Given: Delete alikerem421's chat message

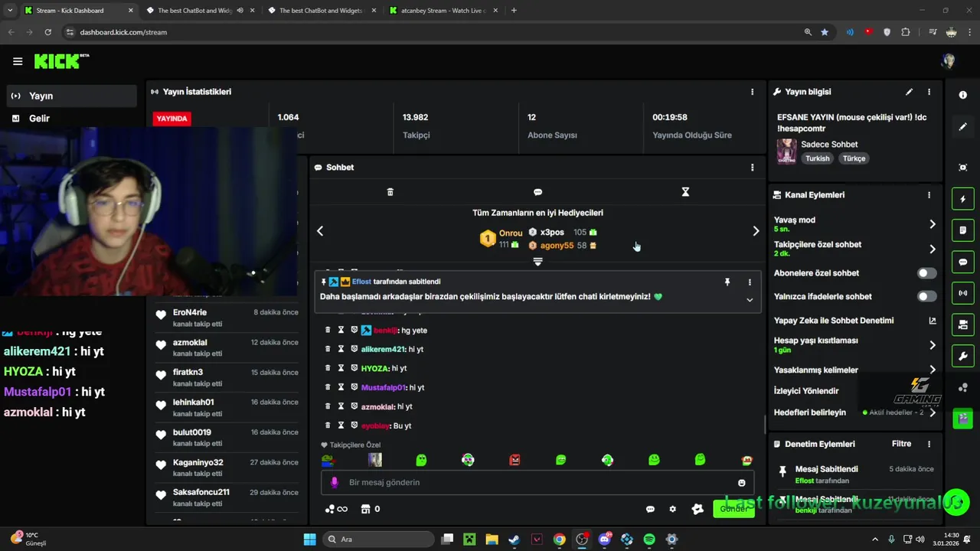Looking at the screenshot, I should pyautogui.click(x=328, y=349).
